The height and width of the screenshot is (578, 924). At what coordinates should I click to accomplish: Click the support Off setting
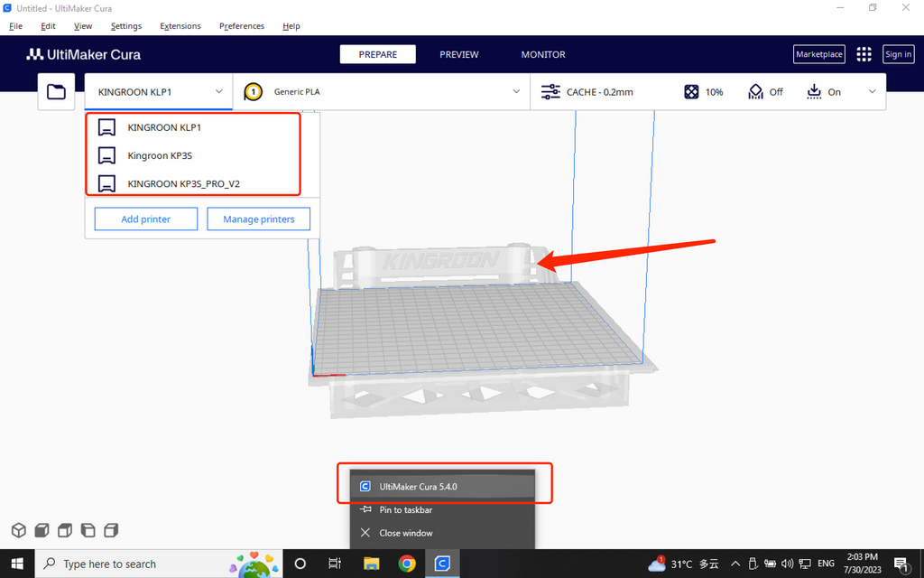(764, 92)
